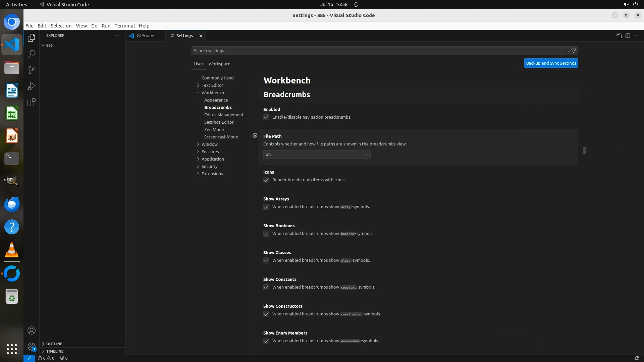Expand the Text Editor settings category
The height and width of the screenshot is (362, 644).
click(x=212, y=85)
